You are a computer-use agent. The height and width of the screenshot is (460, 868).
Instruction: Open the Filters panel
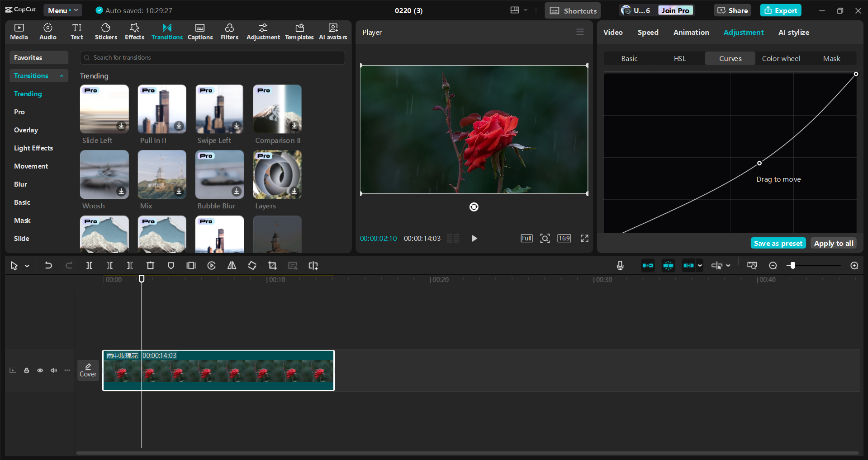tap(229, 32)
